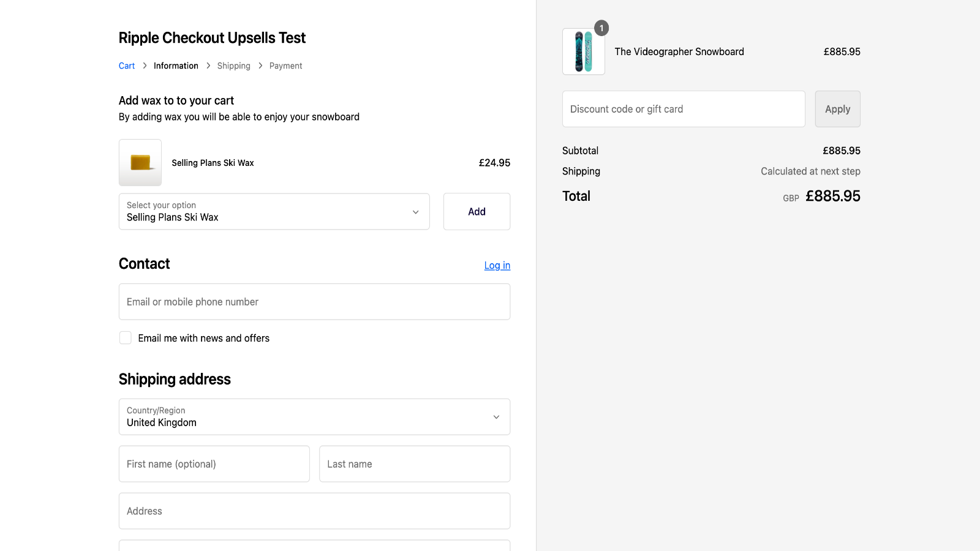Focus the Address input field
This screenshot has height=551, width=980.
pos(314,511)
